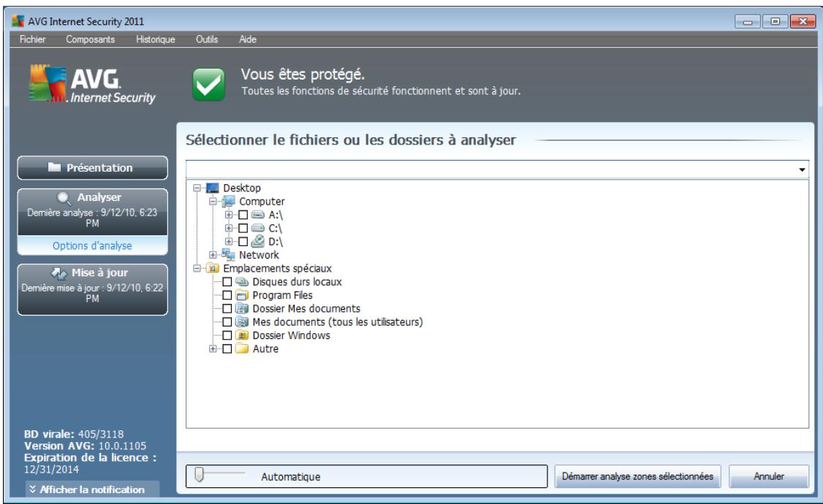Click the D:\ disc drive icon
The height and width of the screenshot is (504, 823).
[258, 241]
